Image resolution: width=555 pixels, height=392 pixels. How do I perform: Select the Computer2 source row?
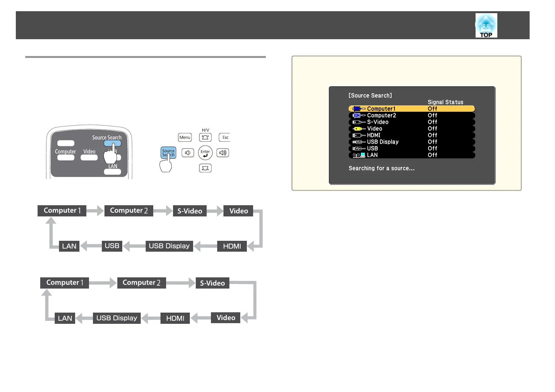click(412, 115)
